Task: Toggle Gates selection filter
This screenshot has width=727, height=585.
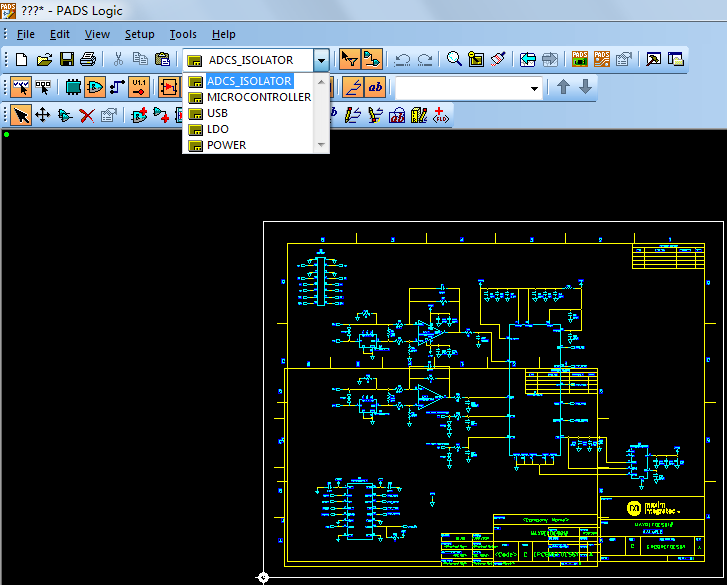Action: 95,87
